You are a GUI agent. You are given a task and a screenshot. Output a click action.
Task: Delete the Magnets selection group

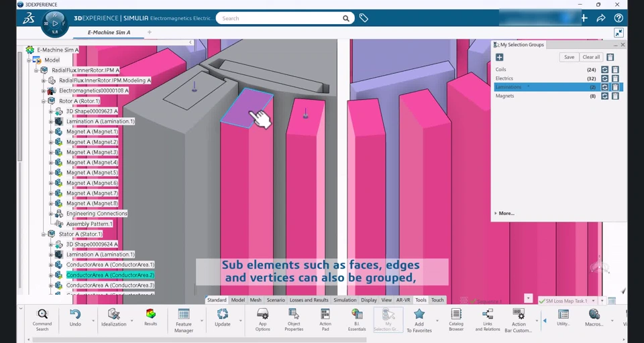tap(615, 96)
